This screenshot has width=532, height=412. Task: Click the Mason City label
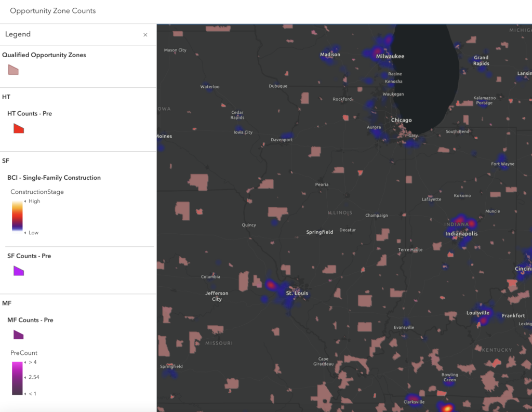click(175, 50)
